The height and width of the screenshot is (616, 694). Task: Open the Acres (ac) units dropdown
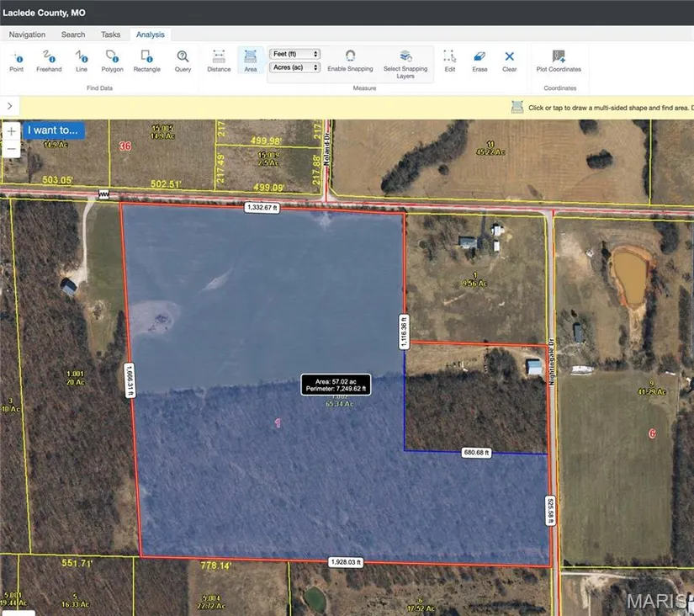click(294, 67)
